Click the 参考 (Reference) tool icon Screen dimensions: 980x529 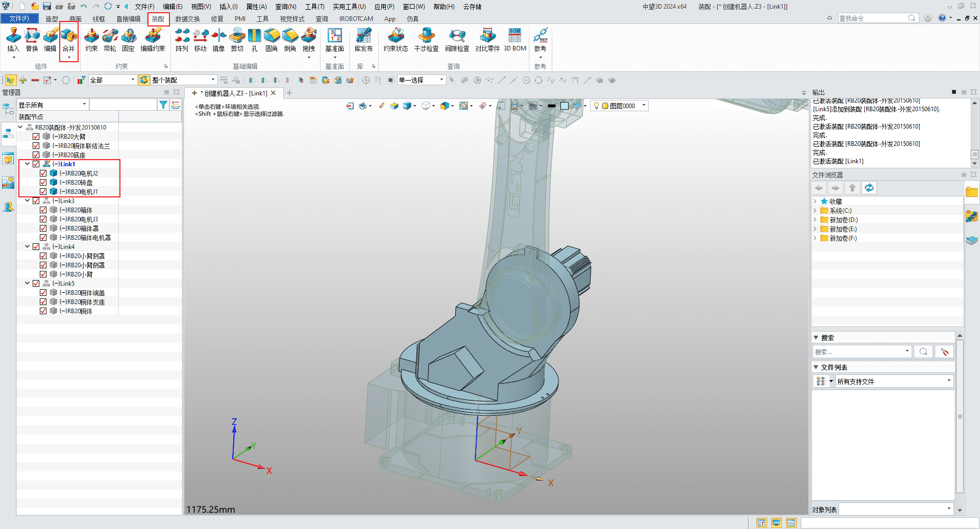point(540,40)
